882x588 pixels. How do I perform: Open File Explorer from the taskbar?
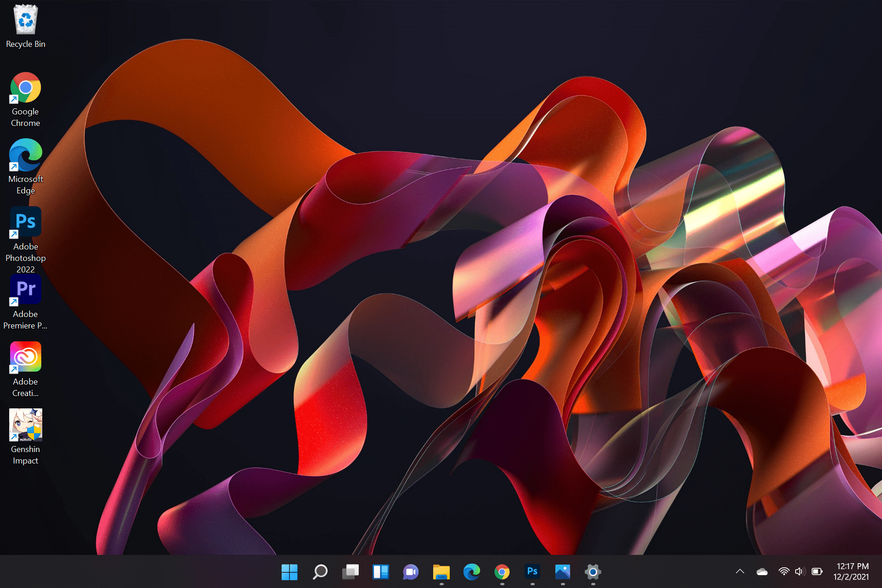coord(441,572)
